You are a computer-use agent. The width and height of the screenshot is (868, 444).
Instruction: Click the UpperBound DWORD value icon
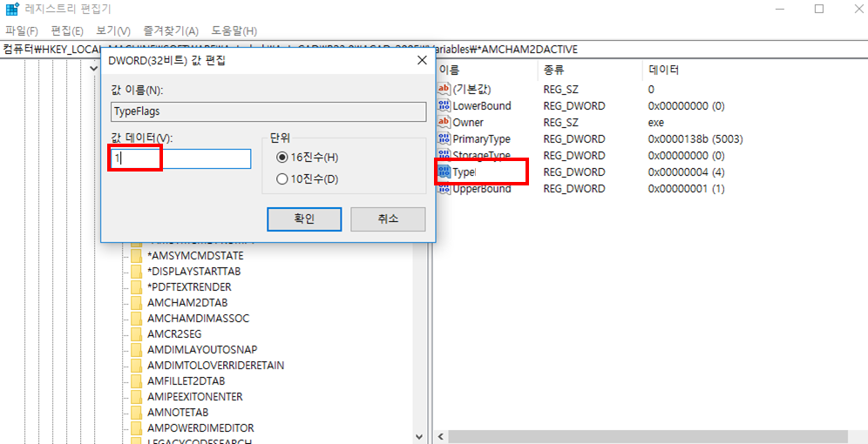[444, 189]
